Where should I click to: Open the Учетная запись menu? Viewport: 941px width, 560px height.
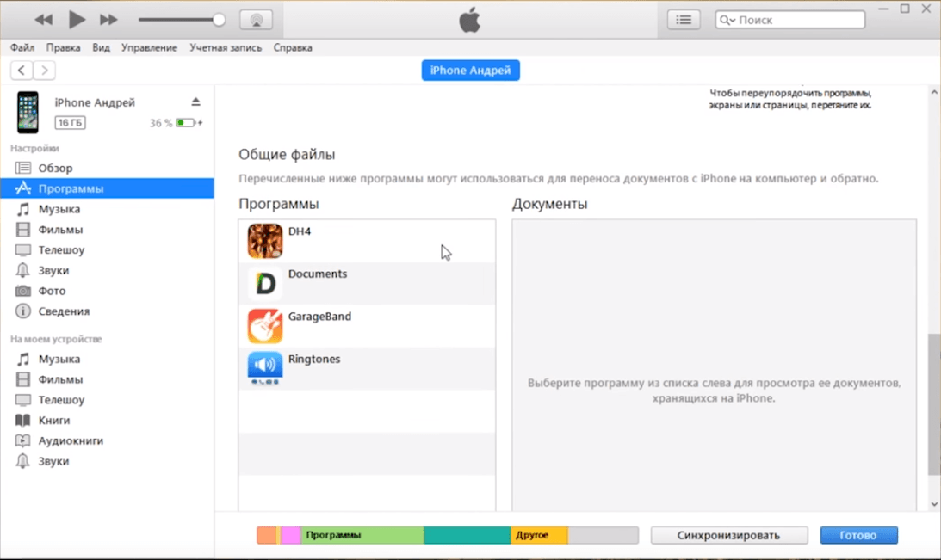coord(226,48)
